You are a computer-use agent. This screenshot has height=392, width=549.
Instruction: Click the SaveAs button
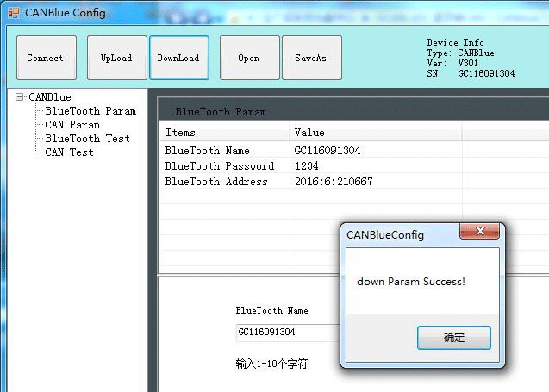click(311, 58)
